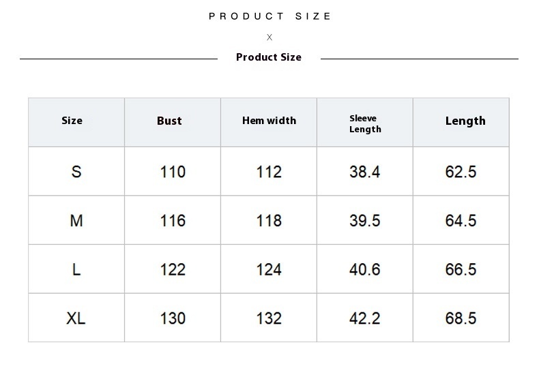Click the bold Product Size subtitle
Viewport: 539px width, 392px height.
pyautogui.click(x=269, y=57)
